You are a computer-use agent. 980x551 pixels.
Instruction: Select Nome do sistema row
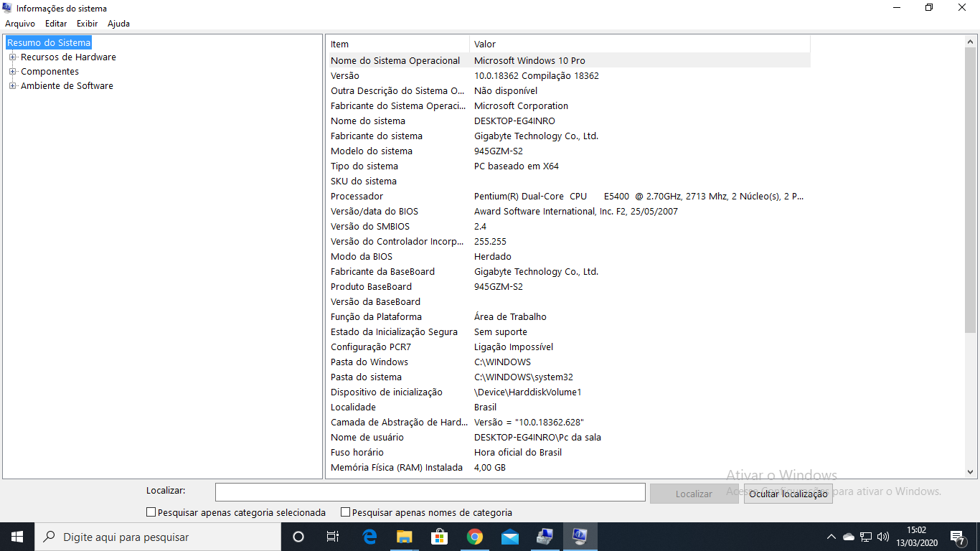pos(569,121)
